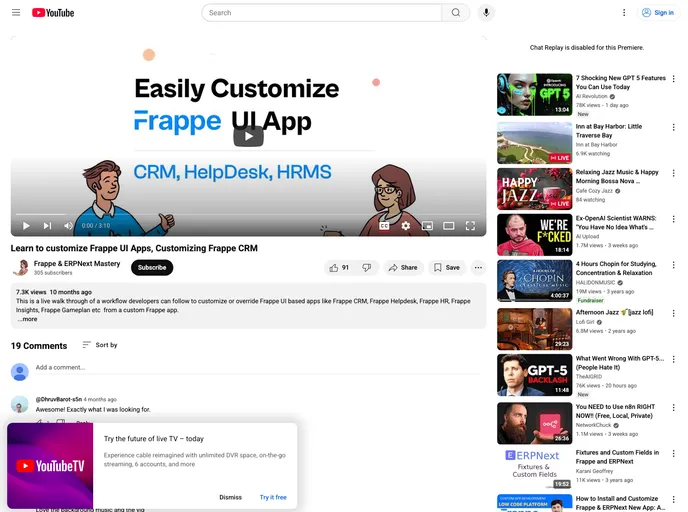Go to the YouTube home logo
This screenshot has width=688, height=512.
point(53,13)
